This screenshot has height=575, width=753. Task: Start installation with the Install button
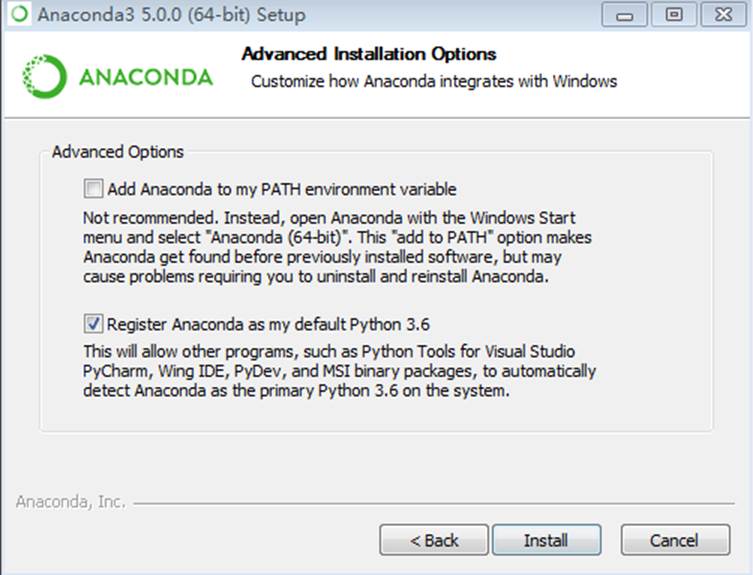[547, 540]
